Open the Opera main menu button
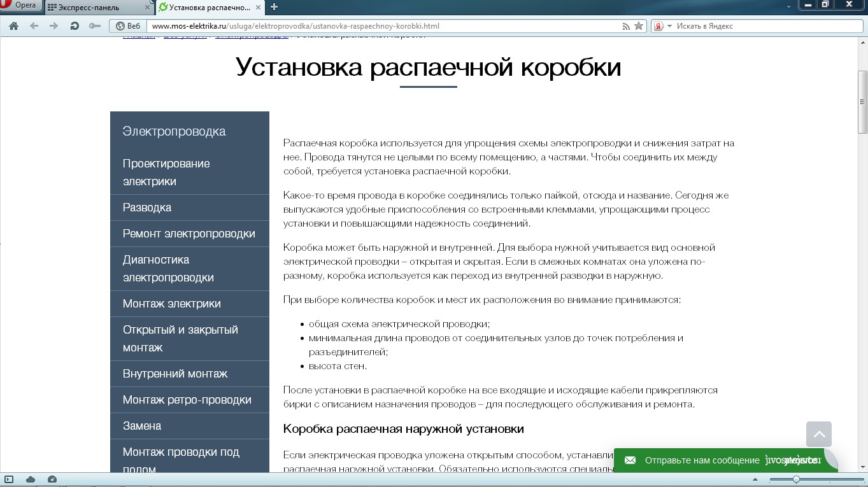 [20, 6]
